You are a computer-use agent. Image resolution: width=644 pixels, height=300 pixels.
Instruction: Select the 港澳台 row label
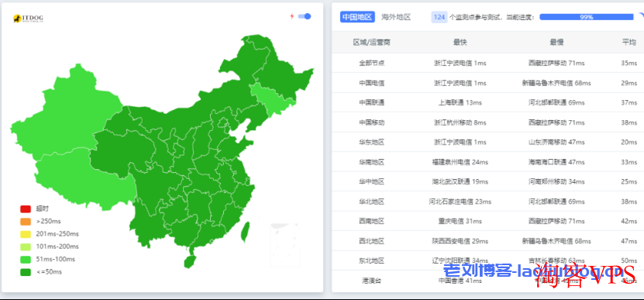pos(372,281)
